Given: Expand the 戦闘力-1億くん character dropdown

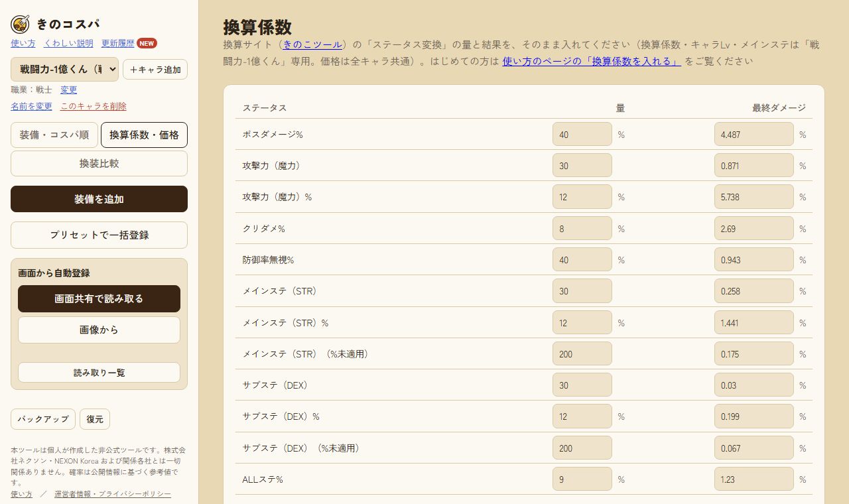Looking at the screenshot, I should [64, 69].
